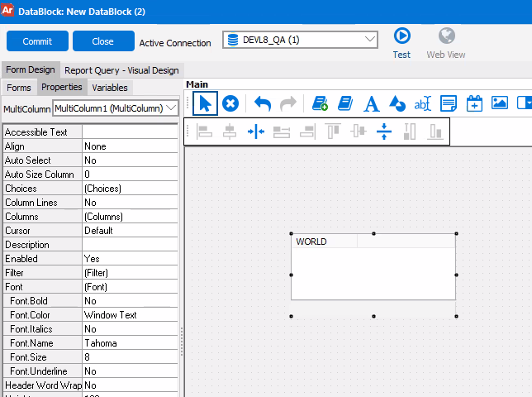Click the Column Lines value No
The image size is (532, 397).
coord(130,203)
